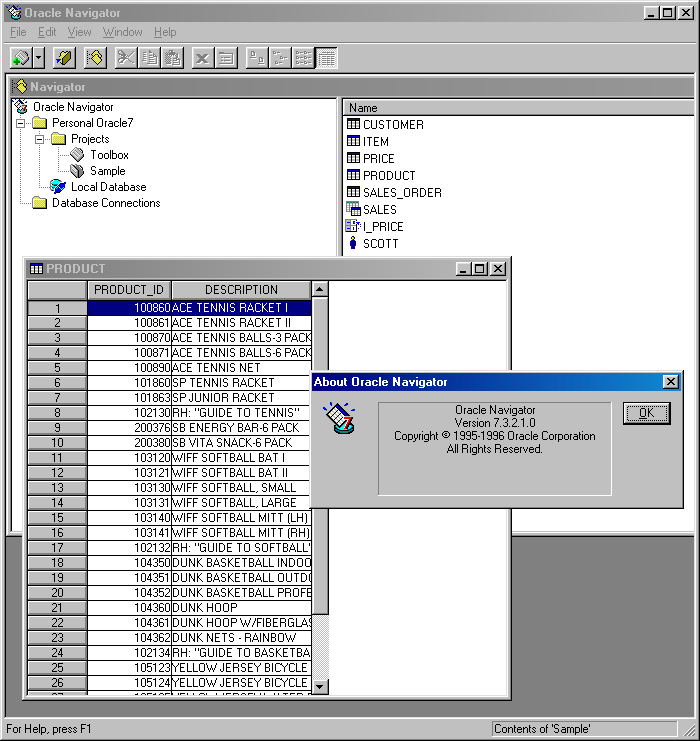700x741 pixels.
Task: Select cell 'SP JUNIOR RACKET'
Action: point(241,398)
